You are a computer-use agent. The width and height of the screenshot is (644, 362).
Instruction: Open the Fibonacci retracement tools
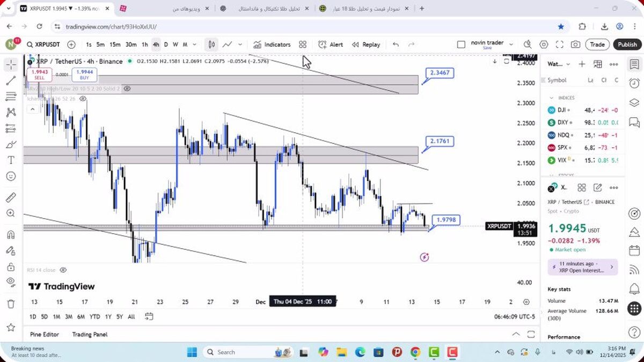(11, 97)
